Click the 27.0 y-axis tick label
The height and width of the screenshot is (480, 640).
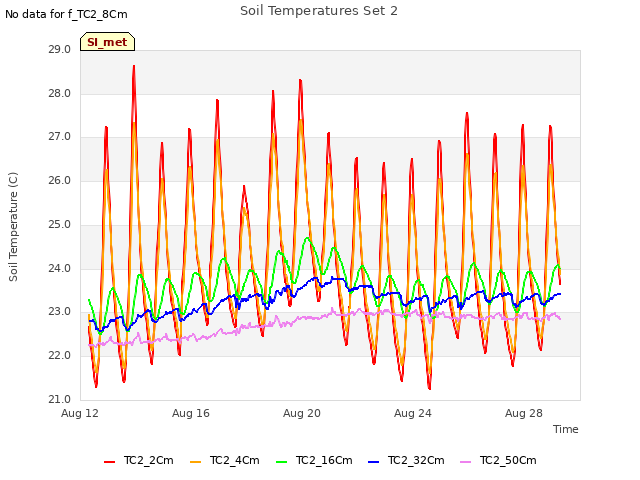[x=60, y=137]
